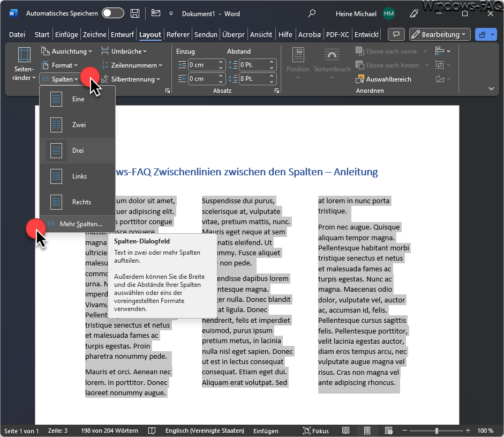Select the Eine single column option
Image resolution: width=504 pixels, height=437 pixels.
click(x=78, y=99)
